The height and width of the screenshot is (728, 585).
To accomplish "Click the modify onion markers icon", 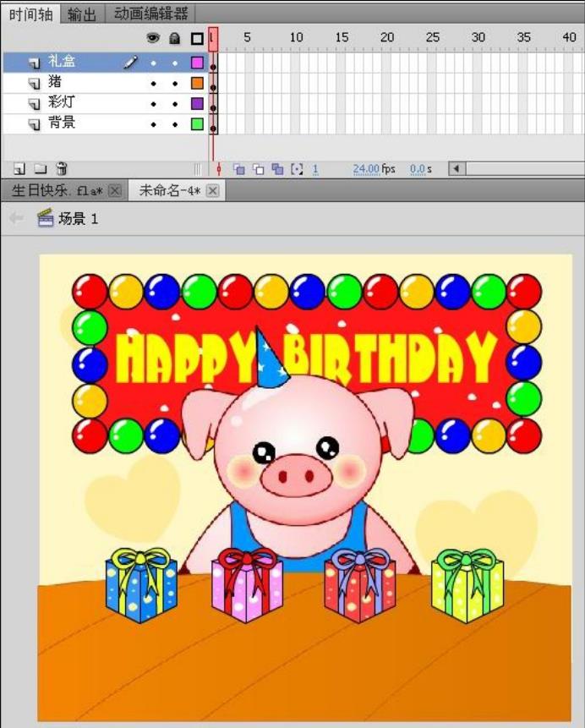I will [297, 169].
